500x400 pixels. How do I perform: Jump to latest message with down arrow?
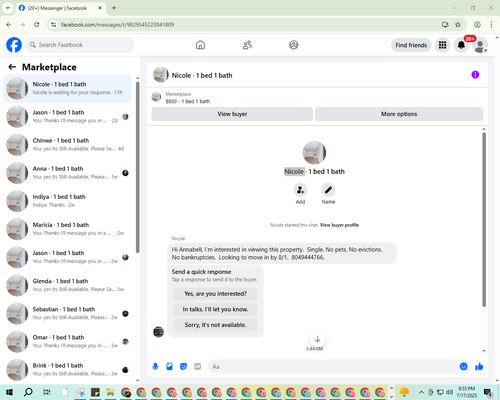pos(317,339)
